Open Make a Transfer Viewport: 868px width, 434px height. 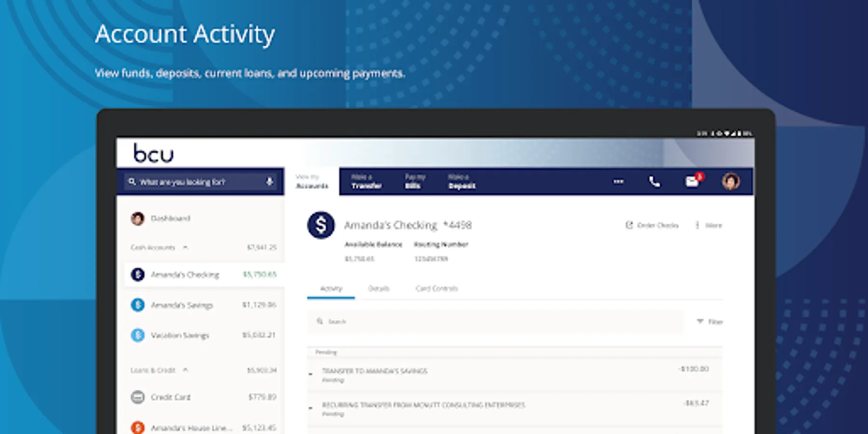tap(366, 181)
